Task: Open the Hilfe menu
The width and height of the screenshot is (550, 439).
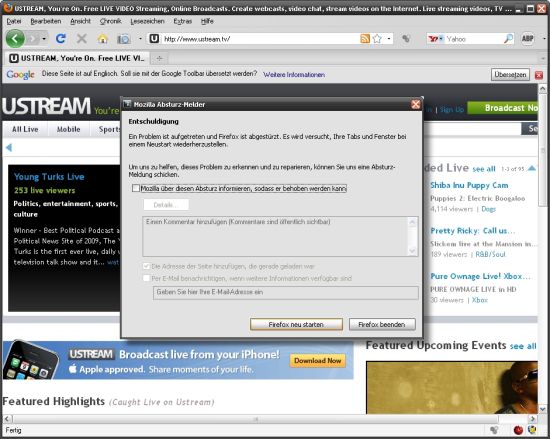Action: pos(207,21)
